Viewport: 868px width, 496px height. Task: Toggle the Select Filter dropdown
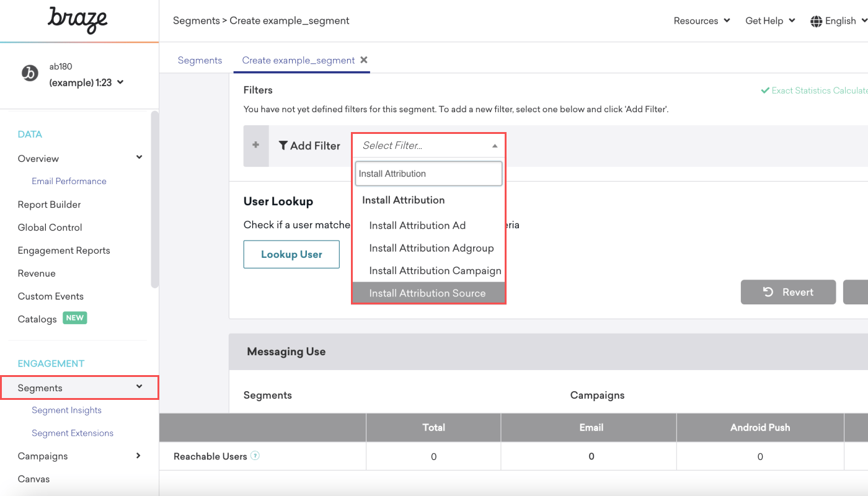pyautogui.click(x=429, y=146)
